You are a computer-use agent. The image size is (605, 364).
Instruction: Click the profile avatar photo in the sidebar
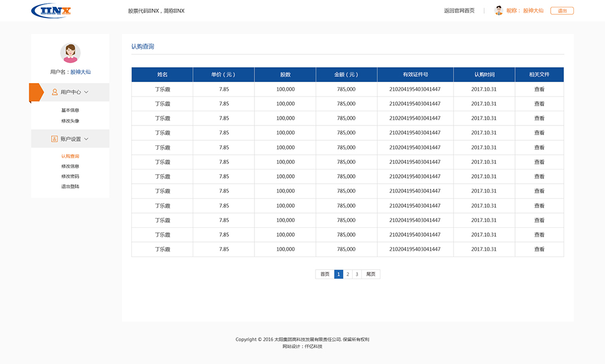pos(70,52)
